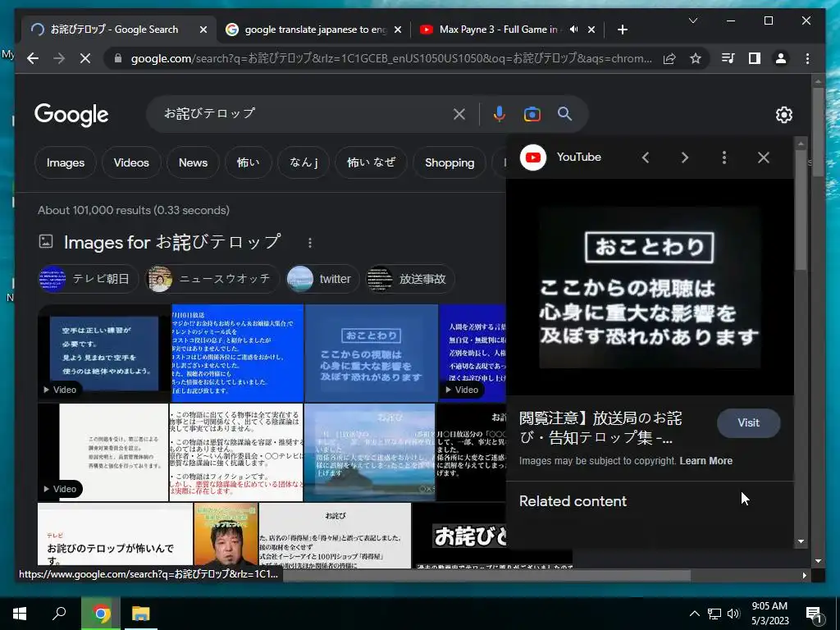Viewport: 840px width, 630px height.
Task: Open more options in image preview panel
Action: [x=724, y=157]
